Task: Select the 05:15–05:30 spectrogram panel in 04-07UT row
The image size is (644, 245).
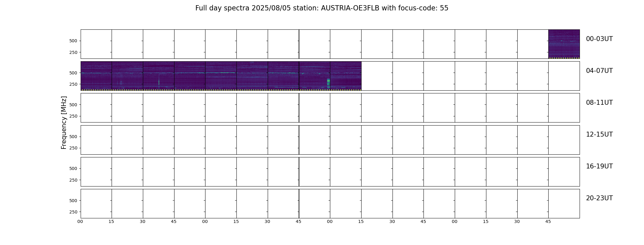Action: [x=252, y=76]
